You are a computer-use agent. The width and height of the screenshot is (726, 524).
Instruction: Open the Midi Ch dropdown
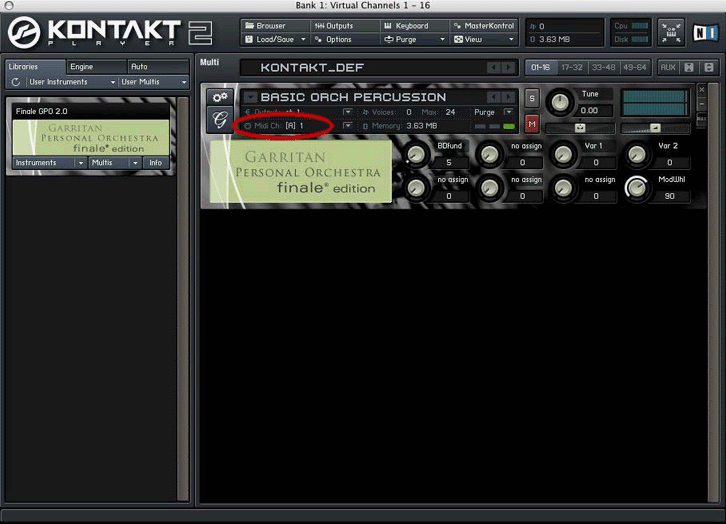tap(347, 125)
